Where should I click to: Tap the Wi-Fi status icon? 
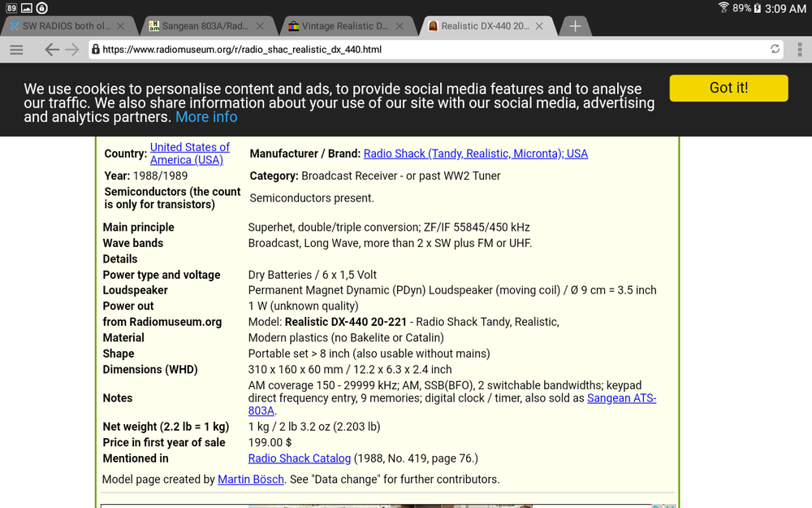click(x=723, y=7)
